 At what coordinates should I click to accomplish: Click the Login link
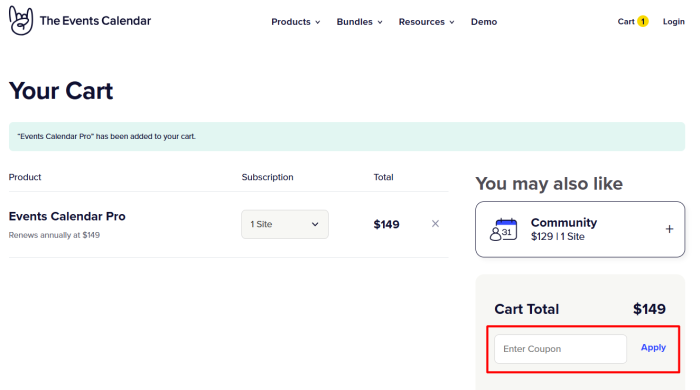pos(673,21)
